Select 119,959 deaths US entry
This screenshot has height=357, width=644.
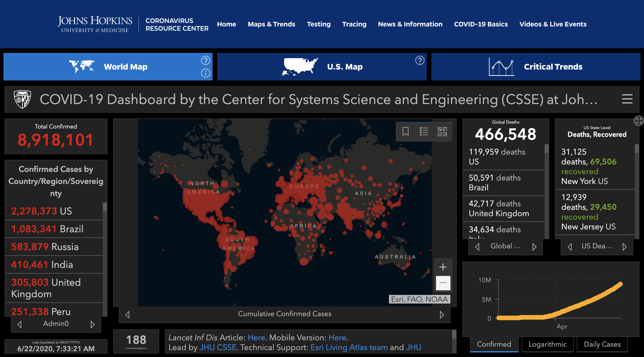coord(504,157)
